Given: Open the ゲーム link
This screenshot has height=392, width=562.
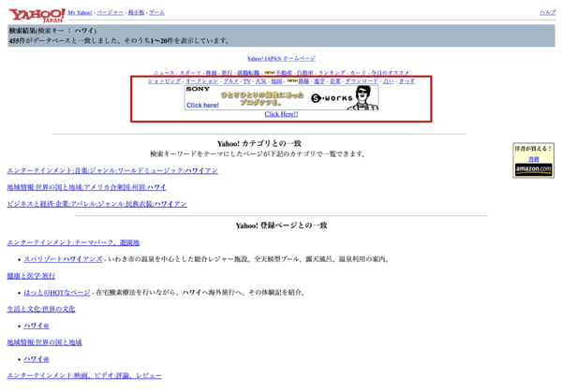Looking at the screenshot, I should [156, 12].
